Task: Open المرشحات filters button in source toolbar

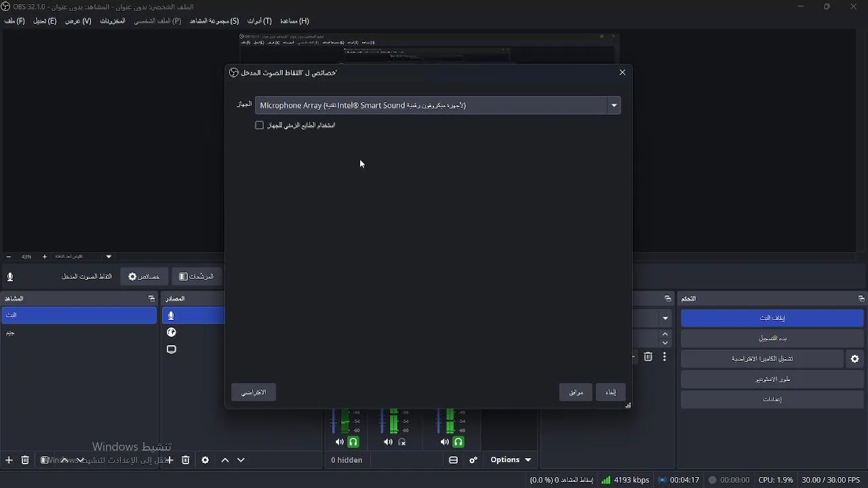Action: click(197, 277)
